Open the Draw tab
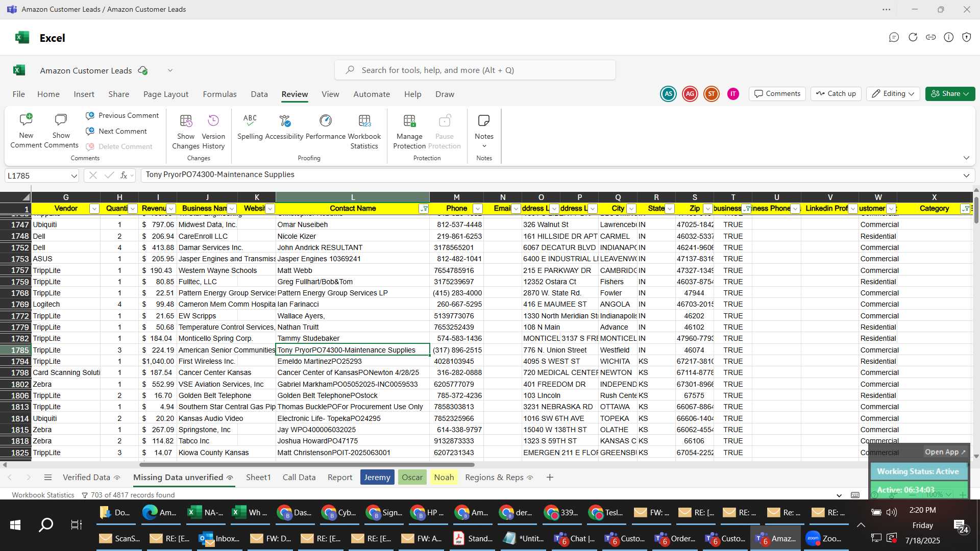 point(445,94)
